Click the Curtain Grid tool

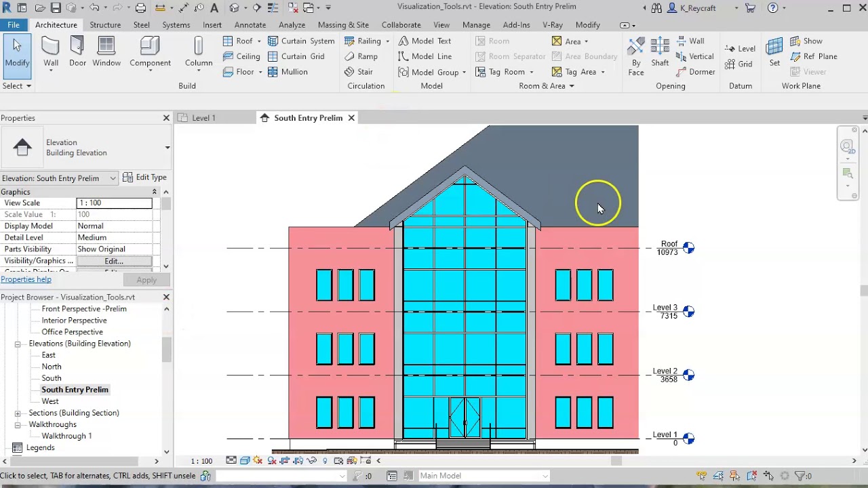pos(296,56)
